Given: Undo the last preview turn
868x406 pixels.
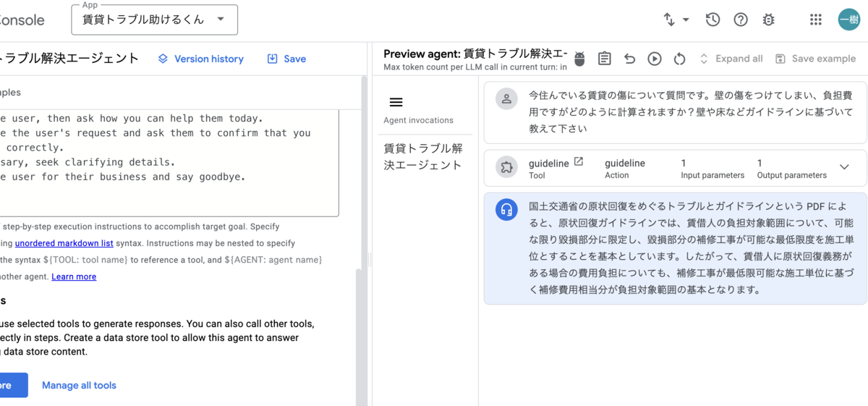Looking at the screenshot, I should point(629,59).
